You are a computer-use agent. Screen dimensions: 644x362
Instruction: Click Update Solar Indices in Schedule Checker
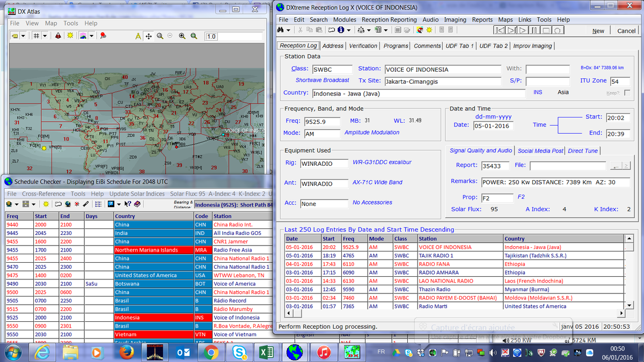point(137,194)
